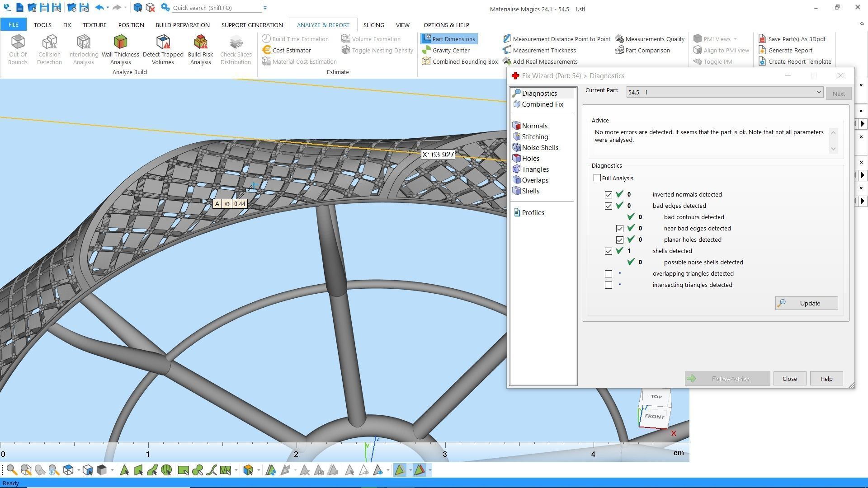Open Measurement Thickness tool
Viewport: 868px width, 488px height.
tap(544, 50)
